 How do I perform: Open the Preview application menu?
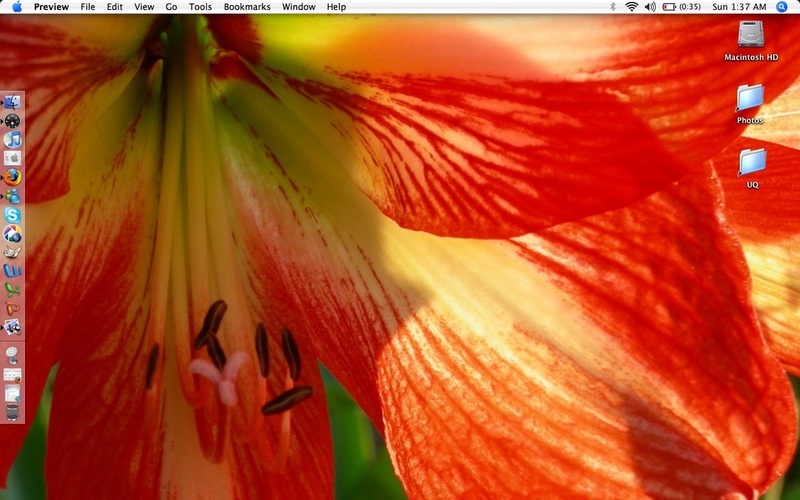pyautogui.click(x=51, y=7)
